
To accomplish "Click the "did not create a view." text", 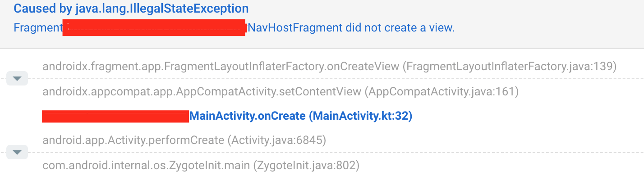I will point(400,28).
